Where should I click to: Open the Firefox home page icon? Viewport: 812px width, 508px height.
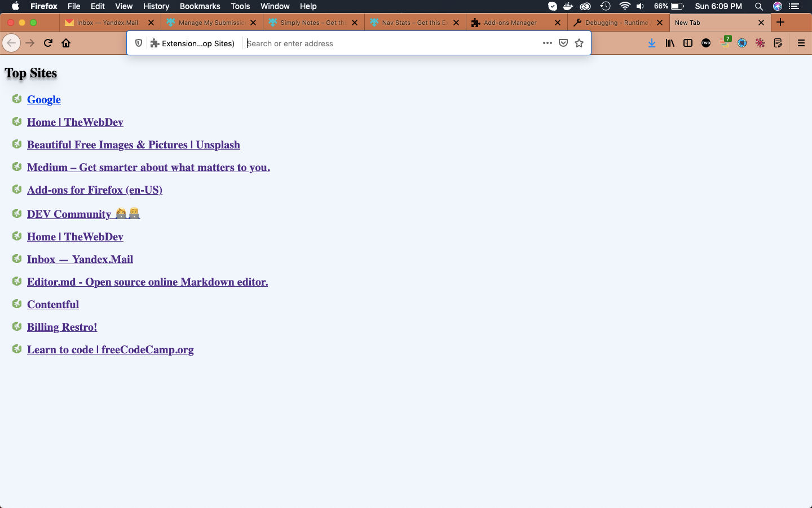66,43
